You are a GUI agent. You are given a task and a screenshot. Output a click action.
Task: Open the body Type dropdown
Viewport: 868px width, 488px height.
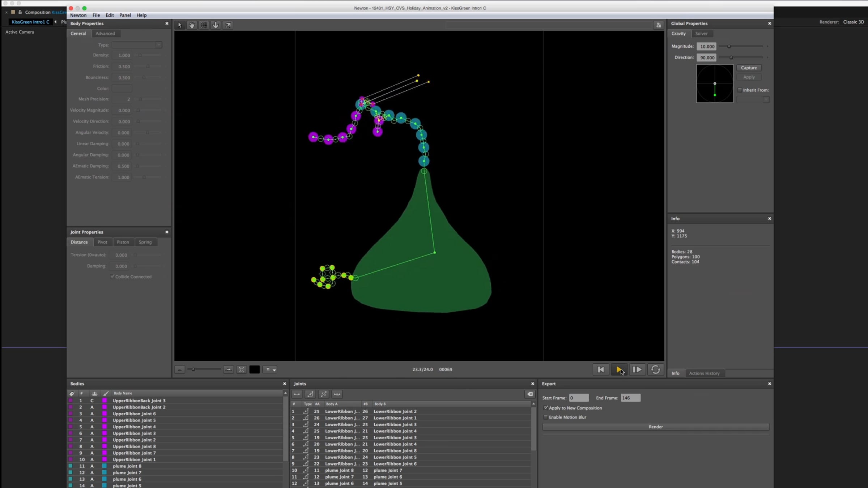click(137, 45)
